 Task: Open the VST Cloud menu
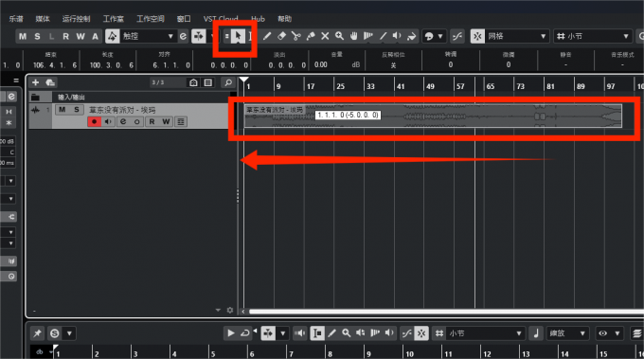coord(221,19)
